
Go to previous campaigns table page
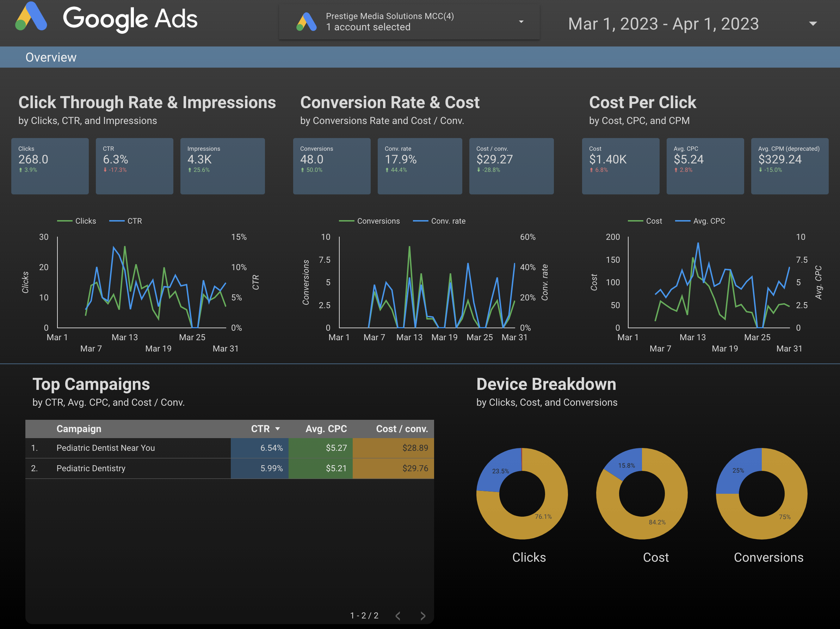click(x=398, y=616)
